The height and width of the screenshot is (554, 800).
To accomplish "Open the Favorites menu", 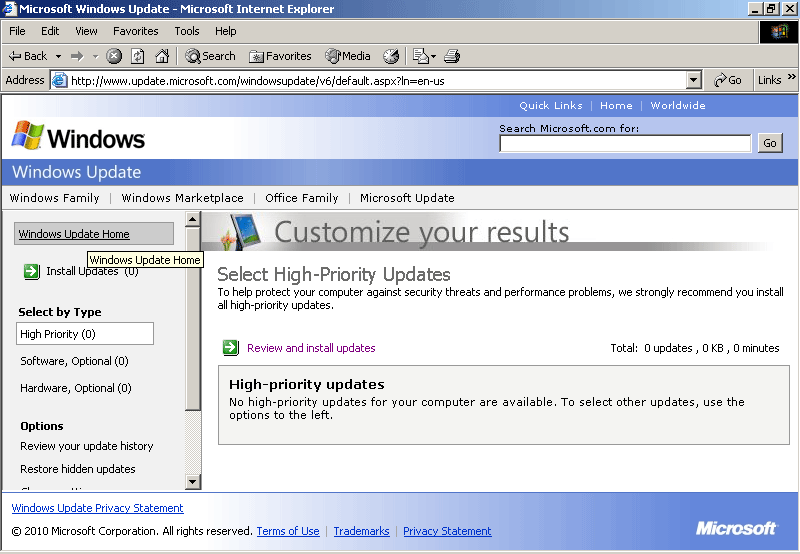I will (x=136, y=31).
